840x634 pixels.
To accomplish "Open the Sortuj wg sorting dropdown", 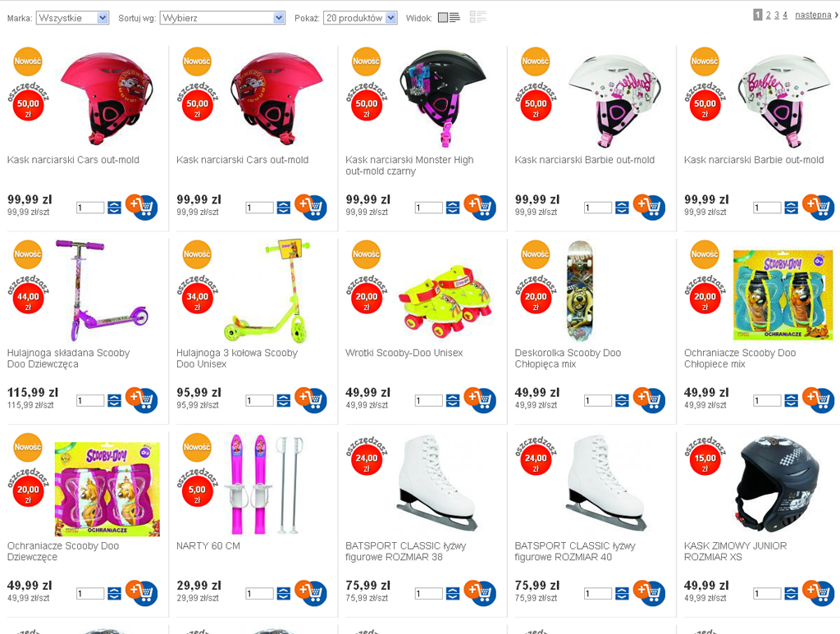I will pyautogui.click(x=222, y=18).
